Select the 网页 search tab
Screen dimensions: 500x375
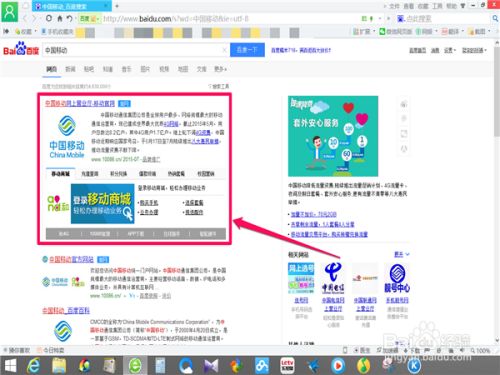(51, 69)
